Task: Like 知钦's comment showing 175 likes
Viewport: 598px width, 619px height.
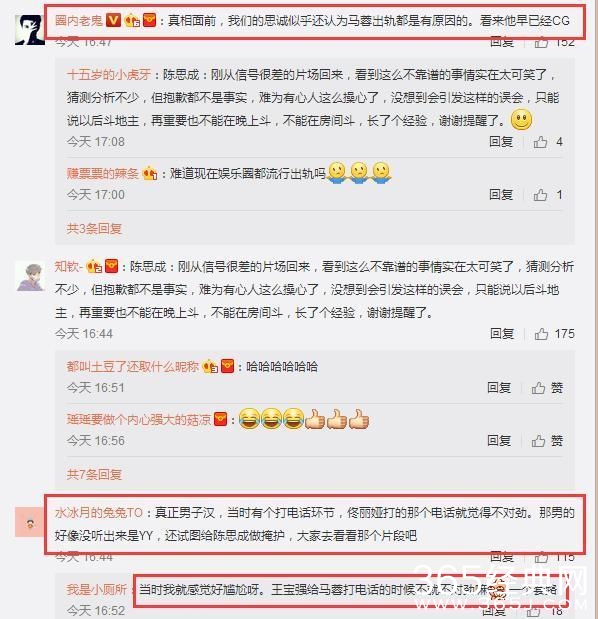Action: [x=541, y=334]
